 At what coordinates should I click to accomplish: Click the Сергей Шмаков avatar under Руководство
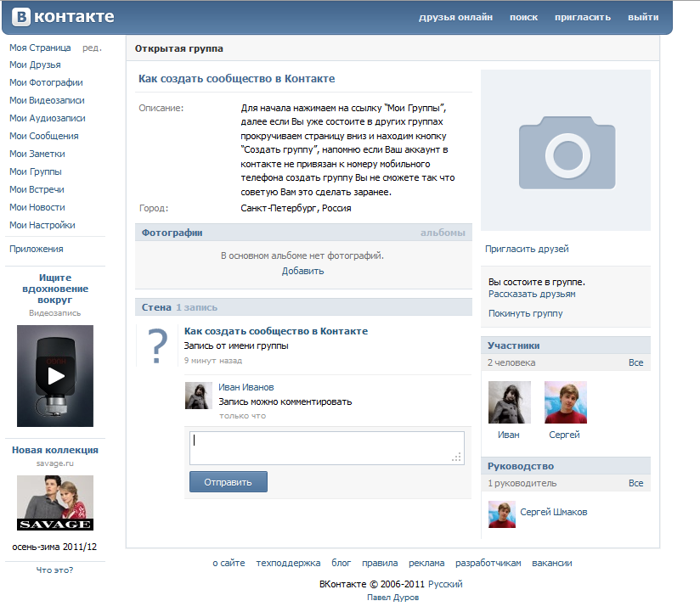(501, 514)
